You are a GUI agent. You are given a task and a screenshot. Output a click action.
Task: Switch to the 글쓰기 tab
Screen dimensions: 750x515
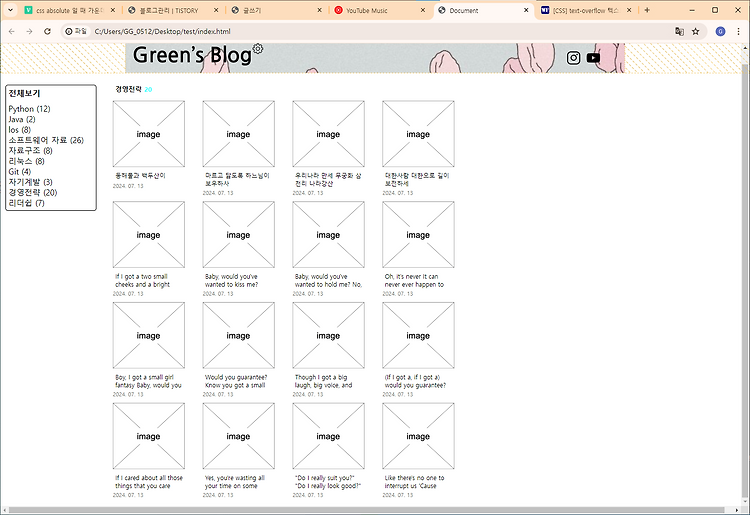[x=276, y=10]
